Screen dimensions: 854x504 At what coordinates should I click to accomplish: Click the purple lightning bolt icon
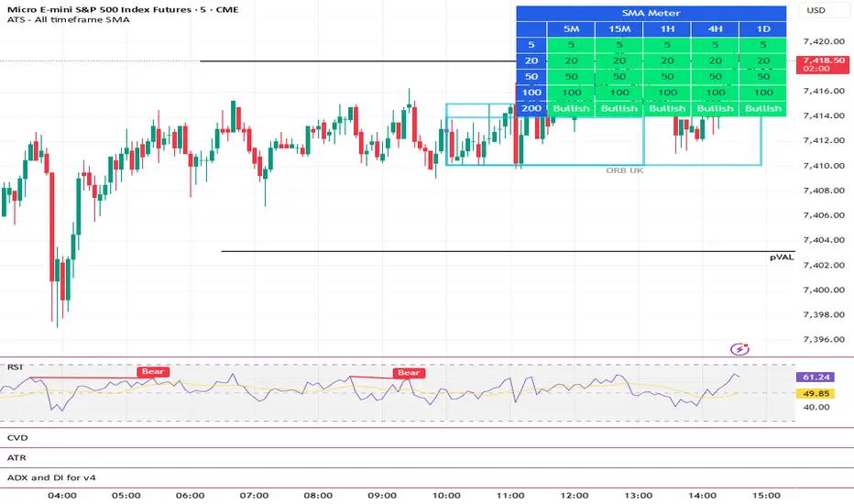tap(739, 349)
